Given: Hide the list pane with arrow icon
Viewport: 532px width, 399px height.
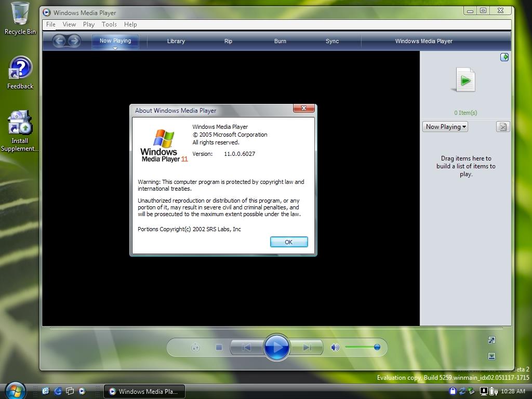Looking at the screenshot, I should coord(504,57).
